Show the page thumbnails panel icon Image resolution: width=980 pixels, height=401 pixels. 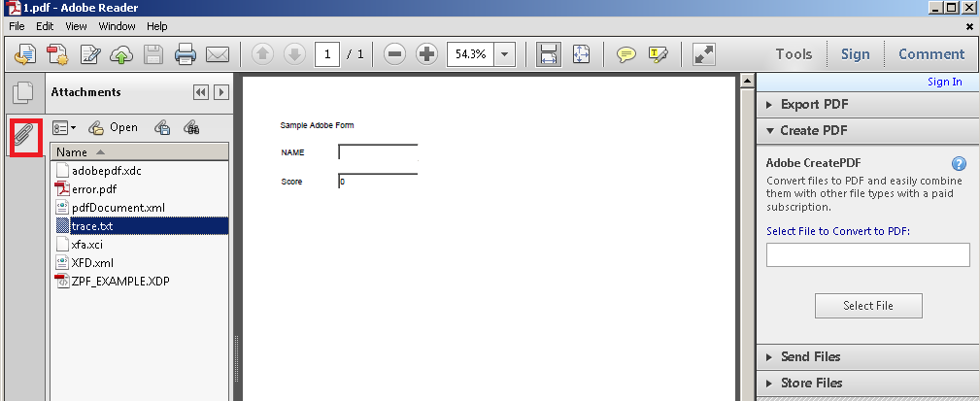click(x=23, y=92)
